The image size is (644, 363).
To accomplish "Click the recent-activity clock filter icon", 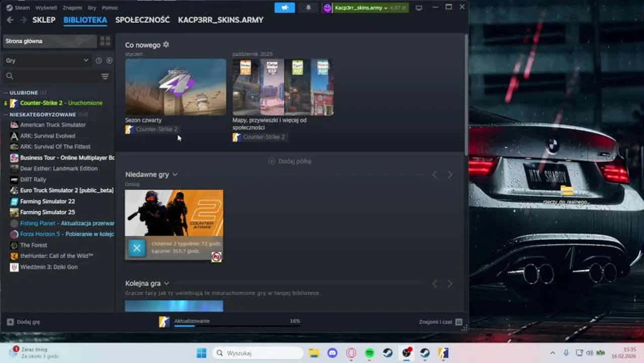I will click(99, 60).
